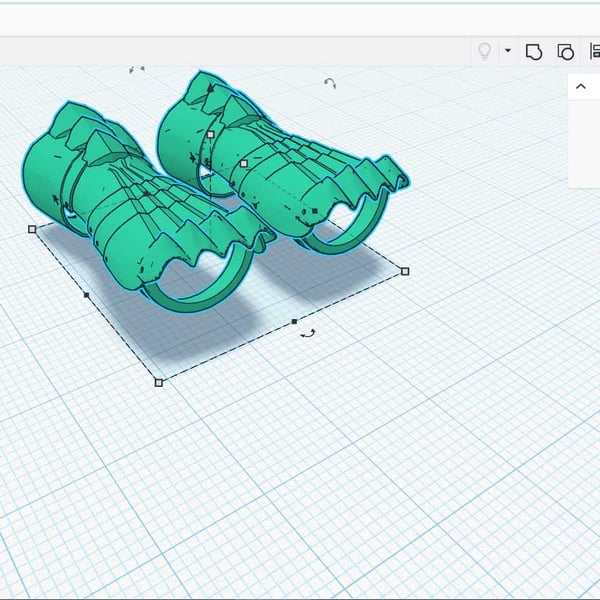
Task: Click the left corner white resize handle
Action: pyautogui.click(x=32, y=229)
